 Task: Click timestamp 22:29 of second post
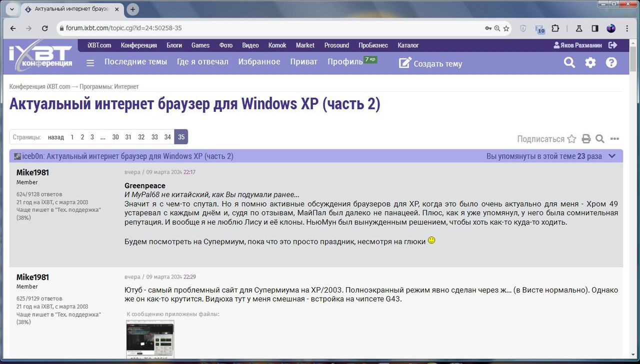tap(189, 277)
